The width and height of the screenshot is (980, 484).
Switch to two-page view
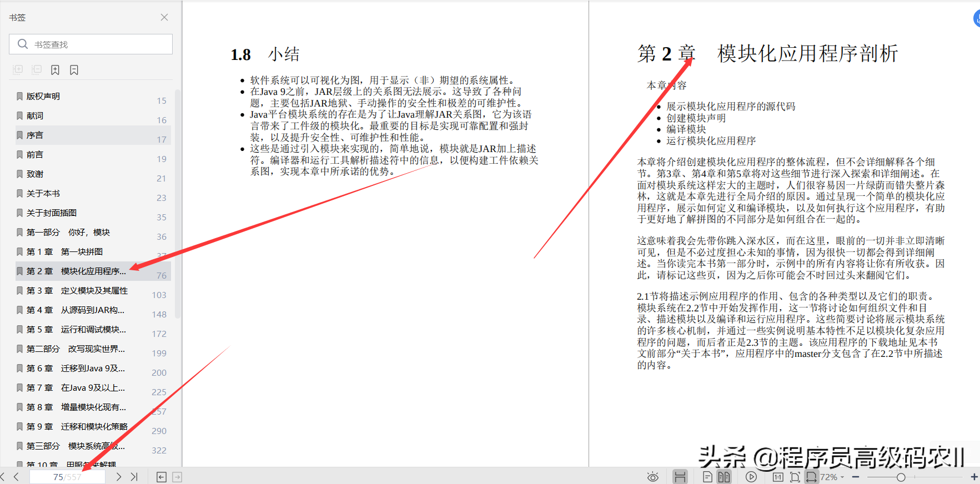(724, 477)
